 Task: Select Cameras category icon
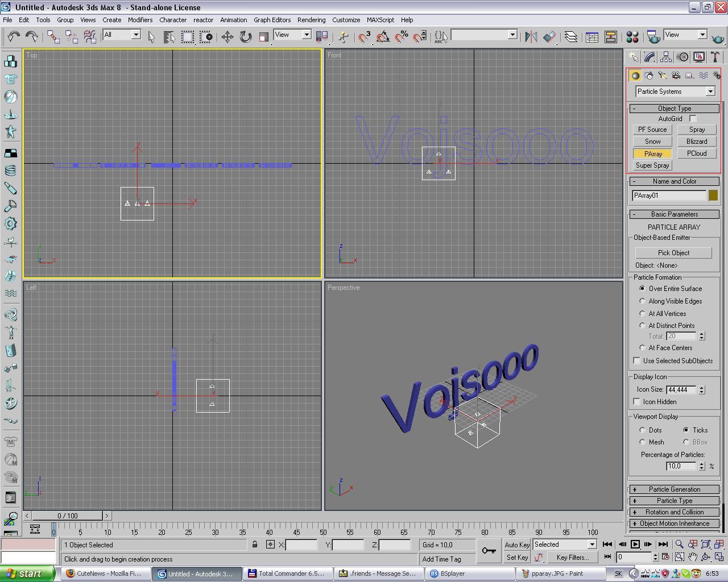676,76
